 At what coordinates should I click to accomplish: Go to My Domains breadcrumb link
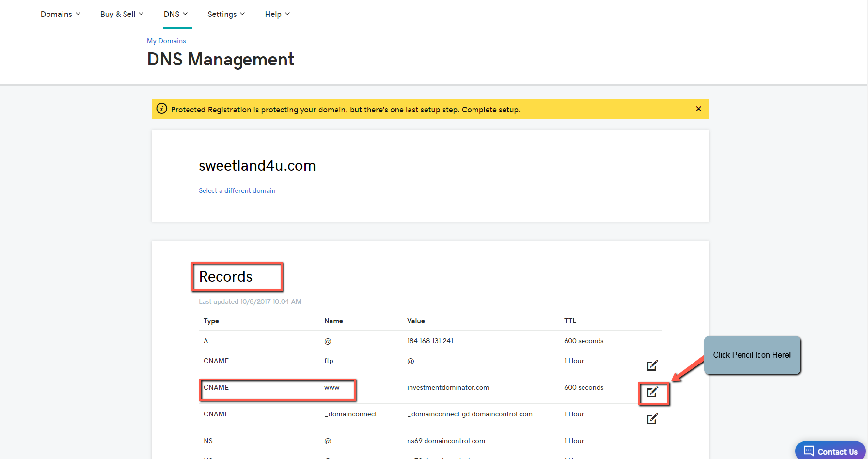point(166,41)
